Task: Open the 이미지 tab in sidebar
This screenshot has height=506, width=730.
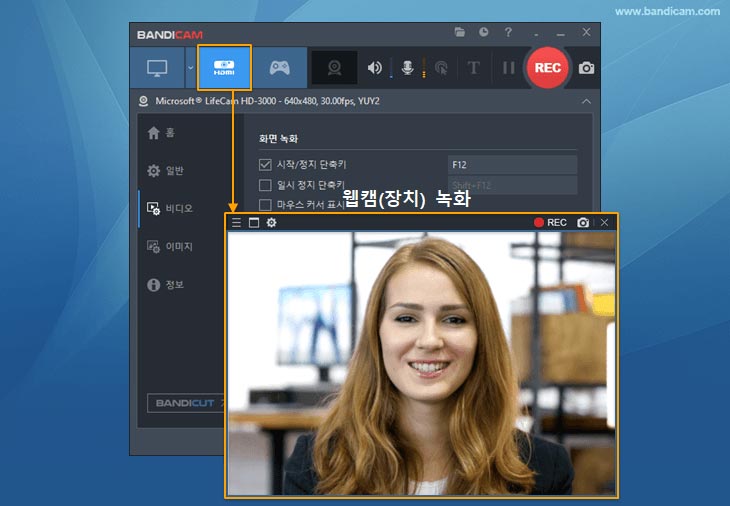Action: point(170,246)
